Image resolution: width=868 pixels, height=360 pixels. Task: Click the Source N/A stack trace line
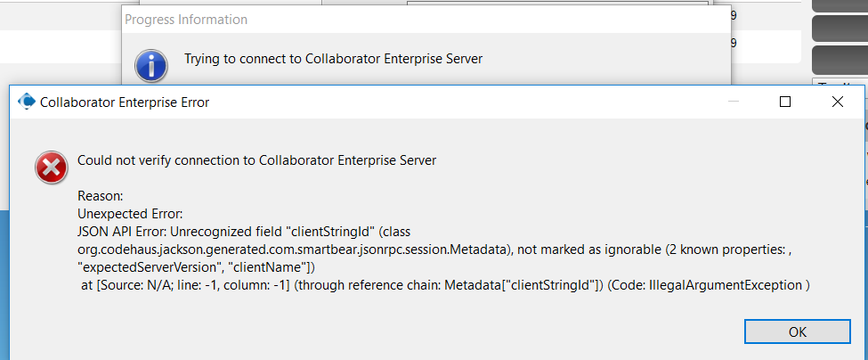point(445,285)
